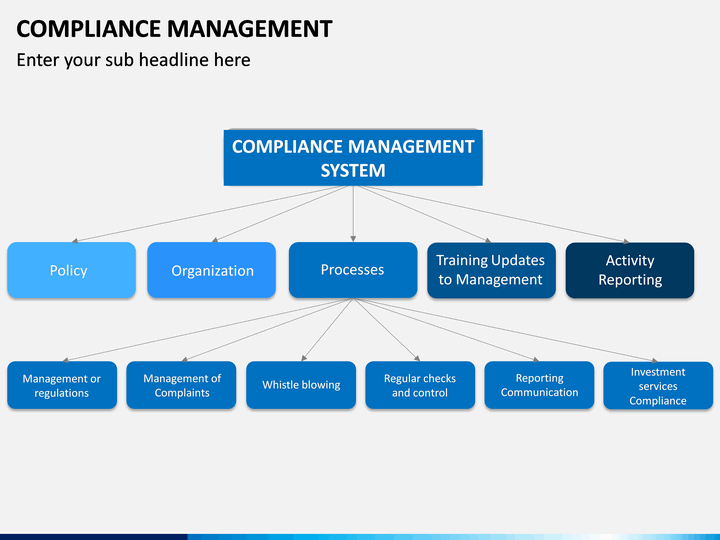Viewport: 720px width, 540px height.
Task: Click the Activity Reporting box
Action: pos(630,270)
